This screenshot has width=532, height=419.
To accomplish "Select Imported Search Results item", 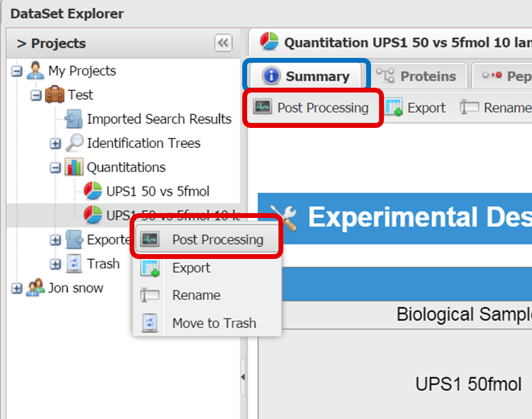I will 159,119.
